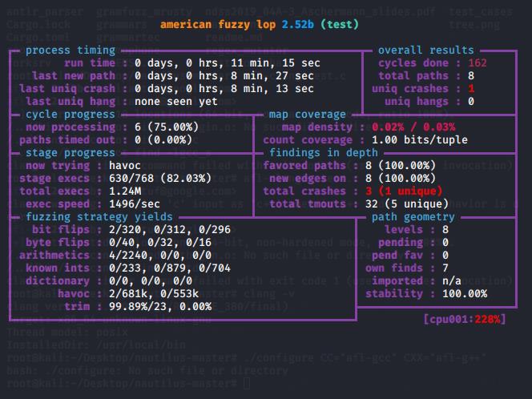Click the last uniq crash time value

[224, 89]
